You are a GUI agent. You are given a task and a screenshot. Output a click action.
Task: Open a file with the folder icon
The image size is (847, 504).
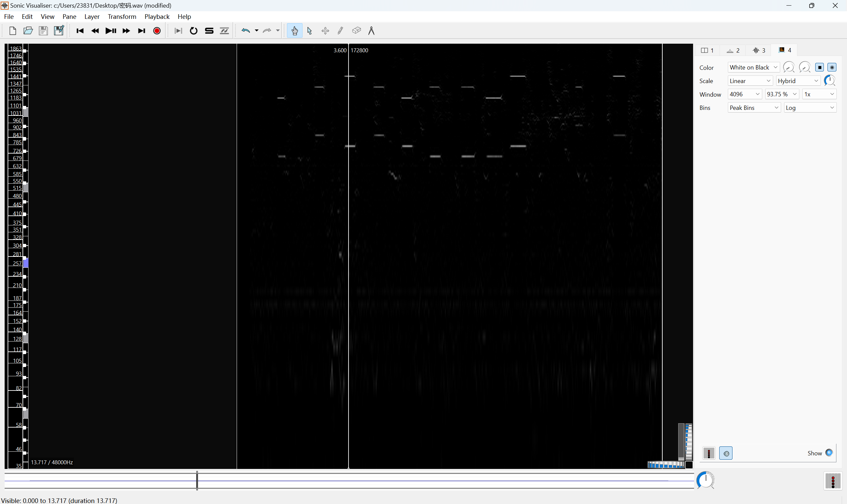pyautogui.click(x=28, y=31)
